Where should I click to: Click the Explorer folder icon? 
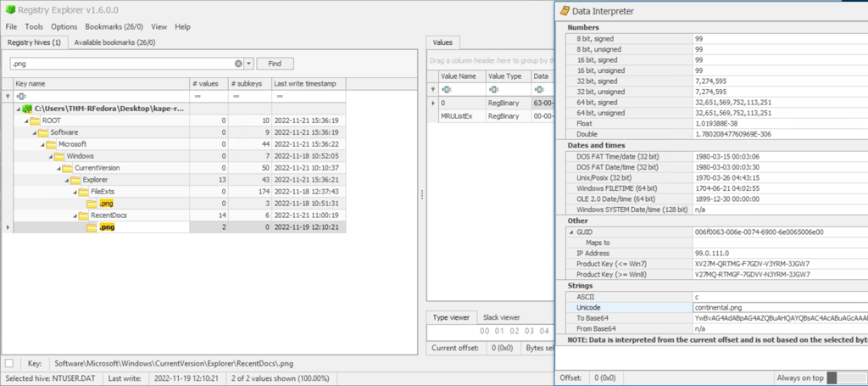(75, 180)
